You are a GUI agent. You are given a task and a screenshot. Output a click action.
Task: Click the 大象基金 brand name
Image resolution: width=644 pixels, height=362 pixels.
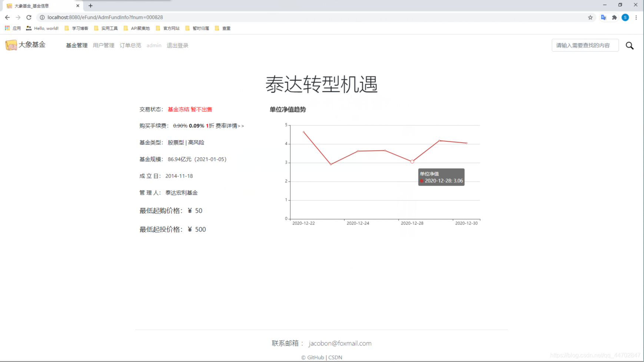tap(32, 45)
